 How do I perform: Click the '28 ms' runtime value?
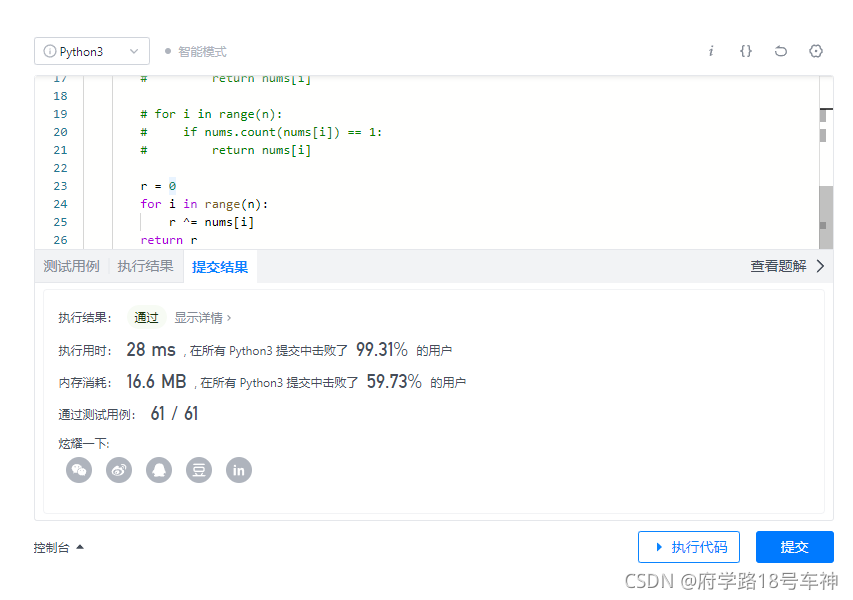151,349
